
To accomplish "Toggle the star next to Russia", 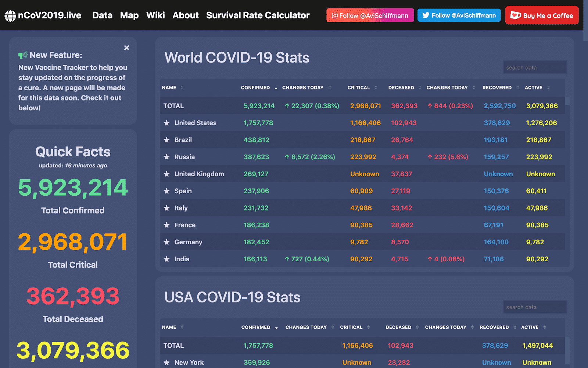I will [x=167, y=157].
